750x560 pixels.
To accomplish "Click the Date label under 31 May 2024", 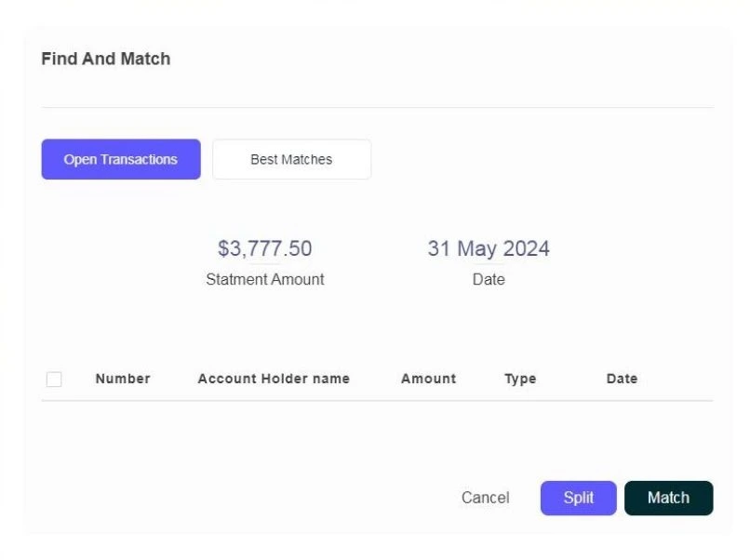I will click(x=489, y=279).
